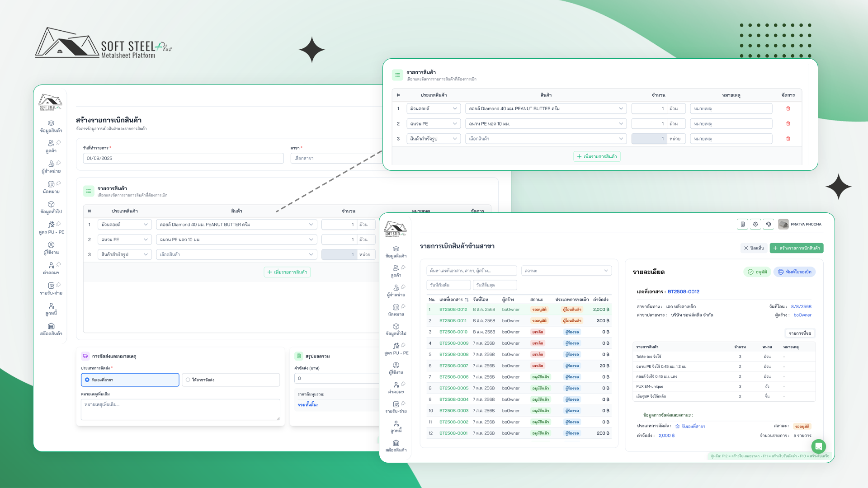Open product type dropdown showing ฉนวน PE

(433, 124)
